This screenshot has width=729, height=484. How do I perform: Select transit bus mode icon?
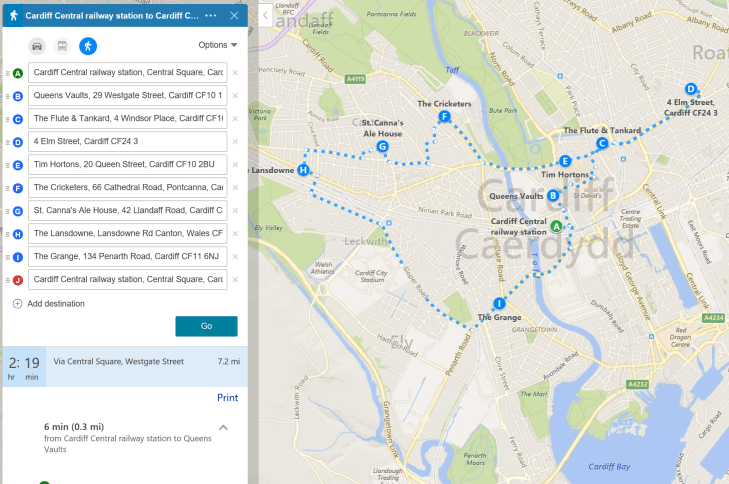62,46
